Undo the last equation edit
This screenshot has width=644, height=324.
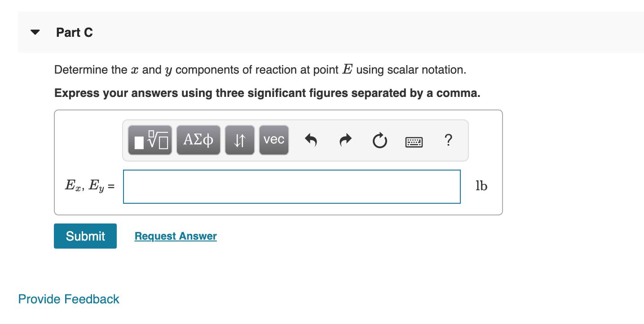coord(311,140)
